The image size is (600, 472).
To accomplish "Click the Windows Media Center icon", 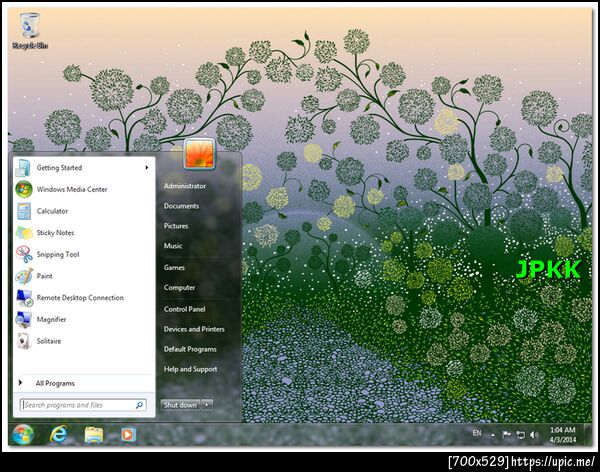I will pos(24,189).
